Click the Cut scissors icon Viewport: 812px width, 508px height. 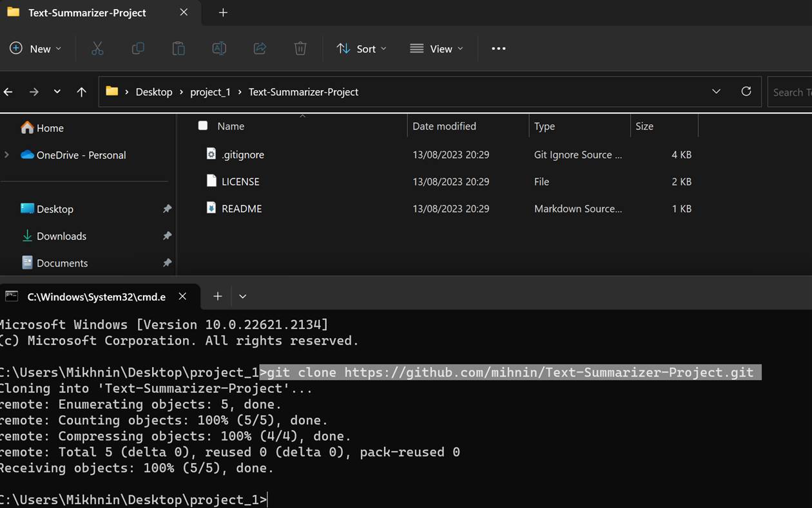pos(97,49)
